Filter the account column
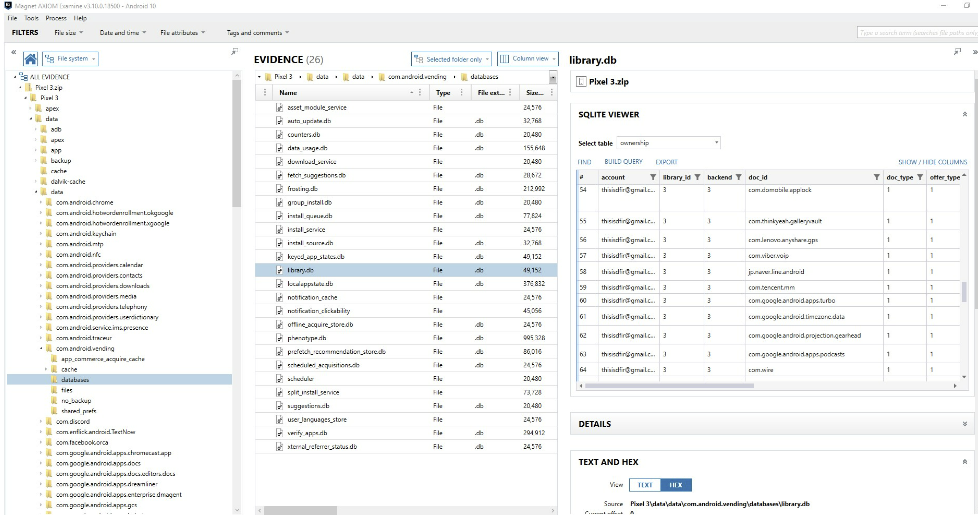 point(653,177)
